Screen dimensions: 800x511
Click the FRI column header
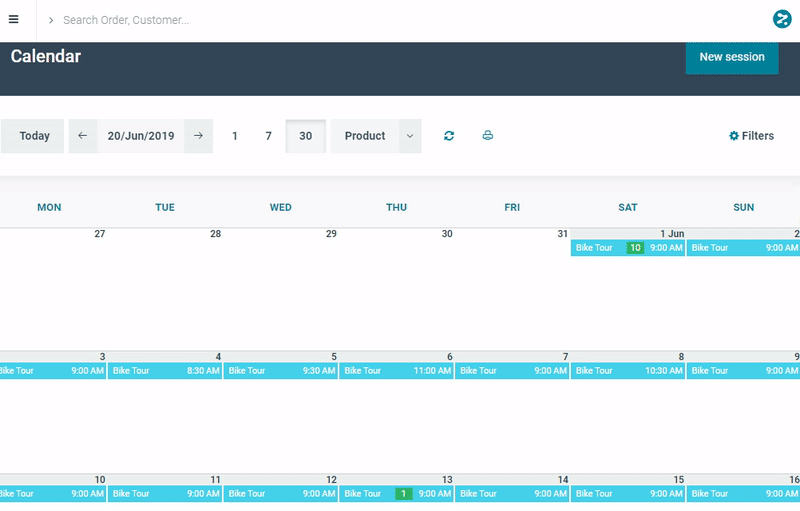512,208
